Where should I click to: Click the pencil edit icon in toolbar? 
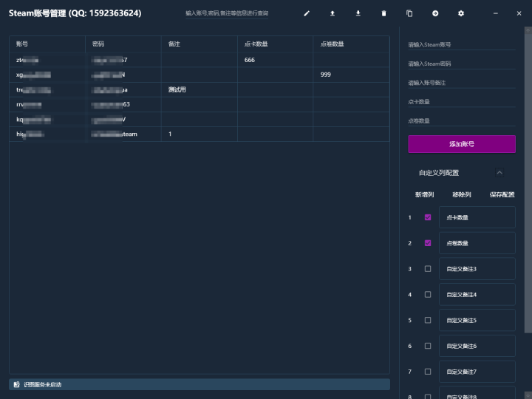click(307, 13)
